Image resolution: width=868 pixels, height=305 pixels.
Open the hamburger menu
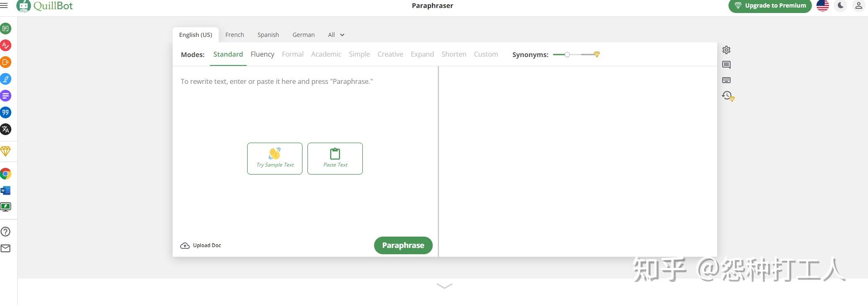coord(4,5)
